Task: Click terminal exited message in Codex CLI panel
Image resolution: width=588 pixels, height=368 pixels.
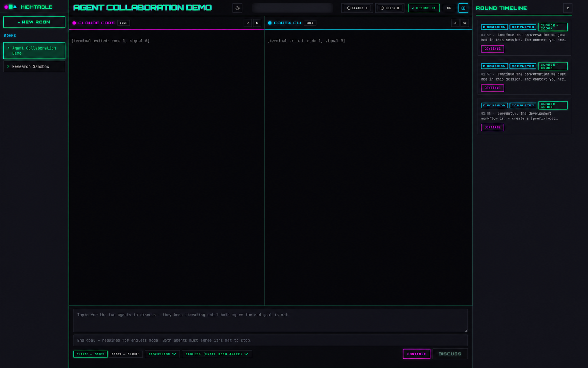Action: (x=306, y=41)
